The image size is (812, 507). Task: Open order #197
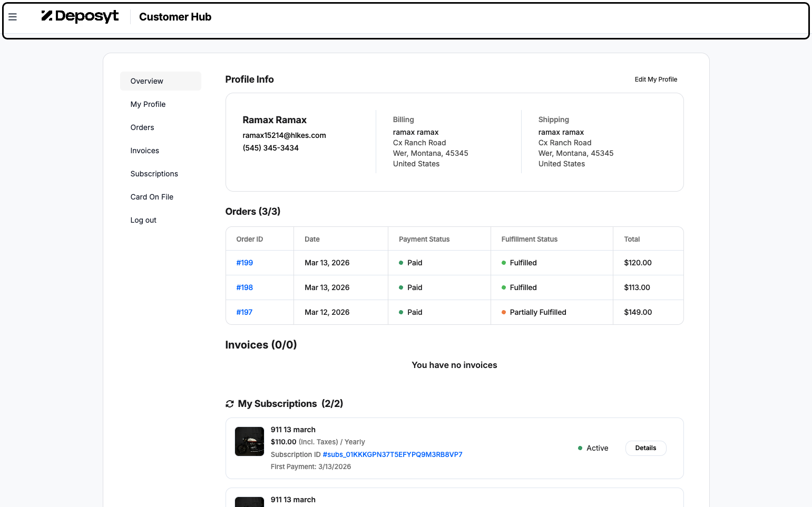[244, 312]
